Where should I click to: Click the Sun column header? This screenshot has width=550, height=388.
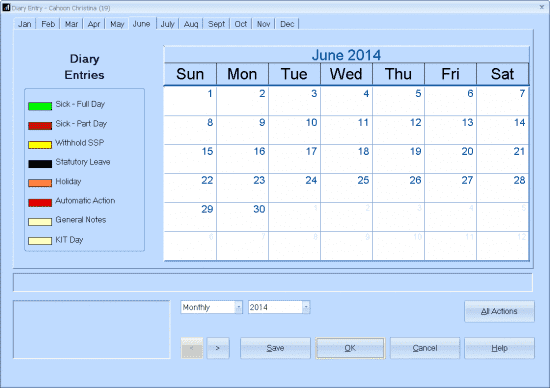(x=190, y=74)
